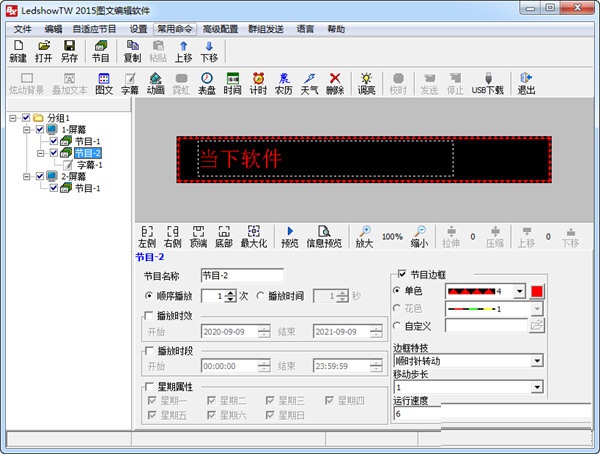This screenshot has width=600, height=454.
Task: Toggle the 2-屏幕 checkbox in the tree
Action: [40, 176]
